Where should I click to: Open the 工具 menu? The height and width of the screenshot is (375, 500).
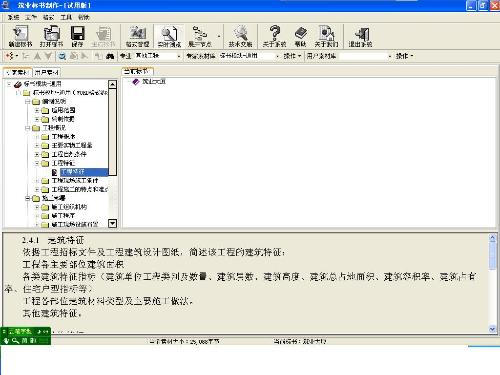click(x=66, y=17)
